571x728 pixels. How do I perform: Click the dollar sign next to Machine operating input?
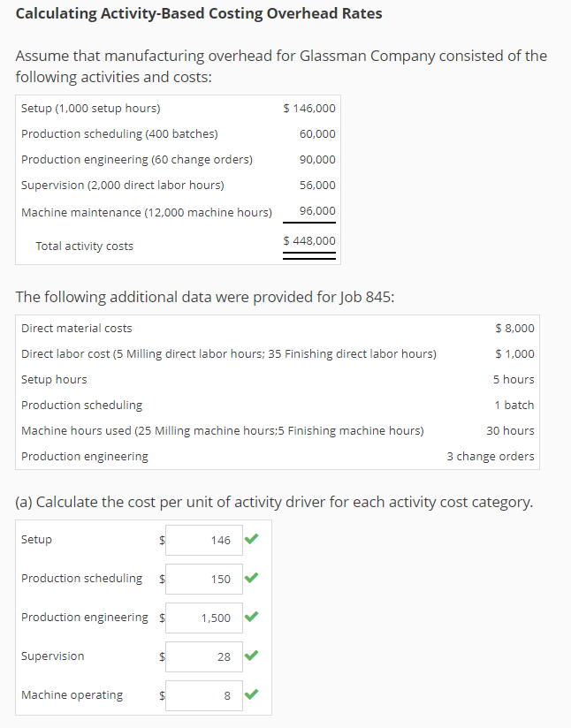click(160, 695)
